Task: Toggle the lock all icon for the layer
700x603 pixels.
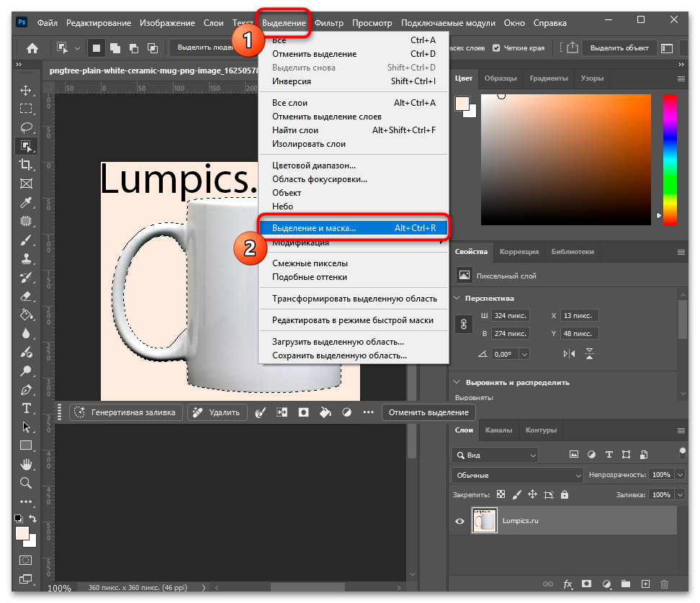Action: (x=565, y=494)
